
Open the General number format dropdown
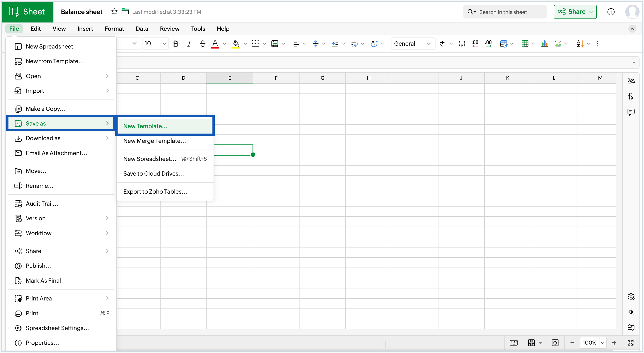click(x=412, y=43)
